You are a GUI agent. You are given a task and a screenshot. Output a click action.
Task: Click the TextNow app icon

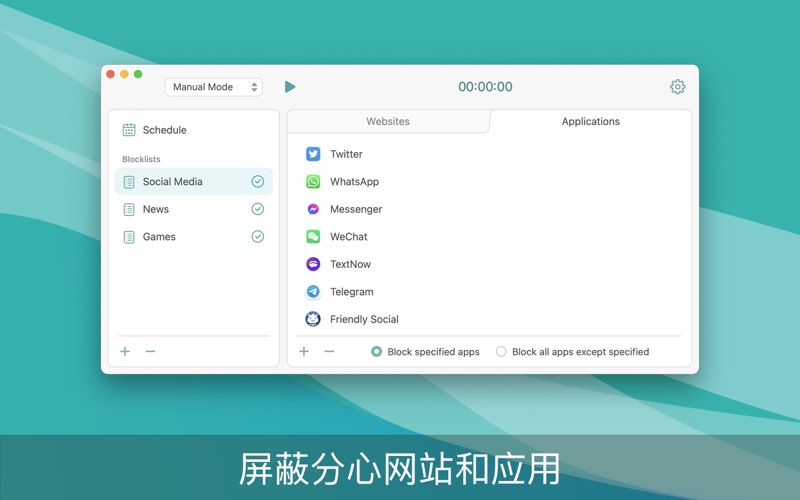(x=313, y=264)
